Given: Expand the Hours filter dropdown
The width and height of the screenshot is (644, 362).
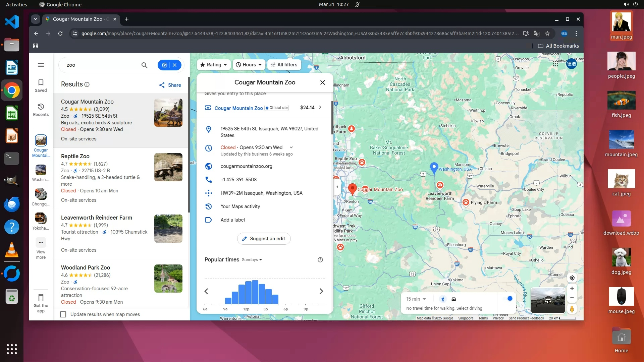Looking at the screenshot, I should (x=249, y=65).
